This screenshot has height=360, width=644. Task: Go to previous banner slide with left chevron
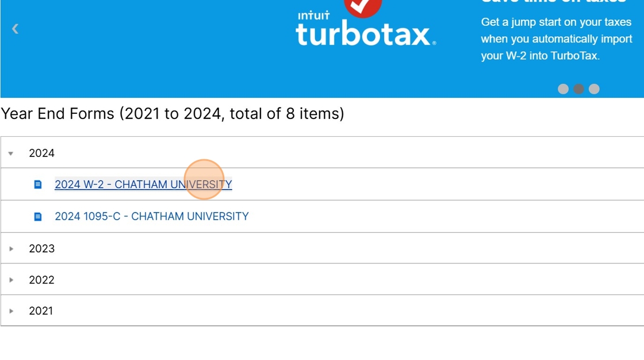click(15, 29)
